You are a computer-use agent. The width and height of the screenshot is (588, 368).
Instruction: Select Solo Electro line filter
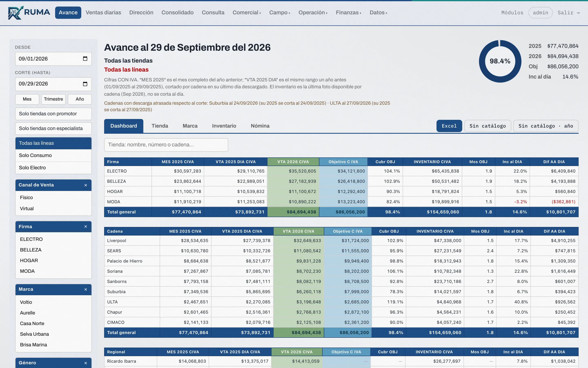coord(53,168)
